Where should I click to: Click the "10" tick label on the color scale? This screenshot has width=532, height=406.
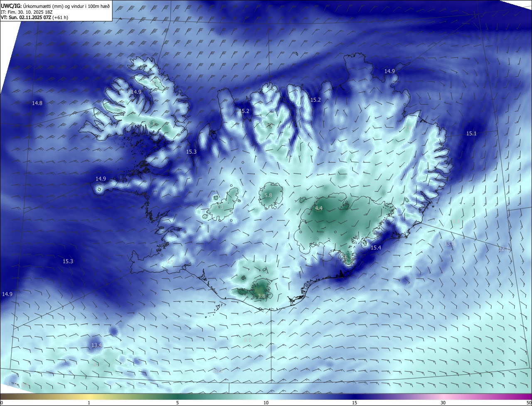[x=266, y=403]
